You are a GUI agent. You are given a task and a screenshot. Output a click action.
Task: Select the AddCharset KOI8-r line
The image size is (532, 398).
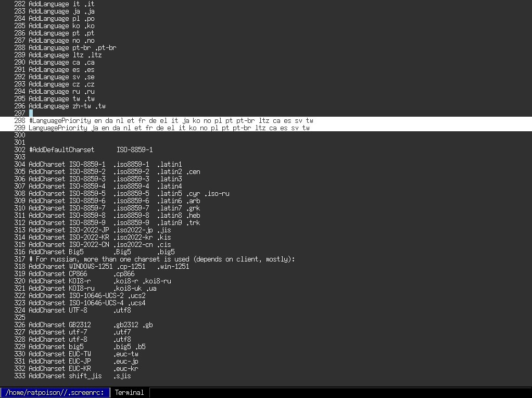[x=100, y=281]
